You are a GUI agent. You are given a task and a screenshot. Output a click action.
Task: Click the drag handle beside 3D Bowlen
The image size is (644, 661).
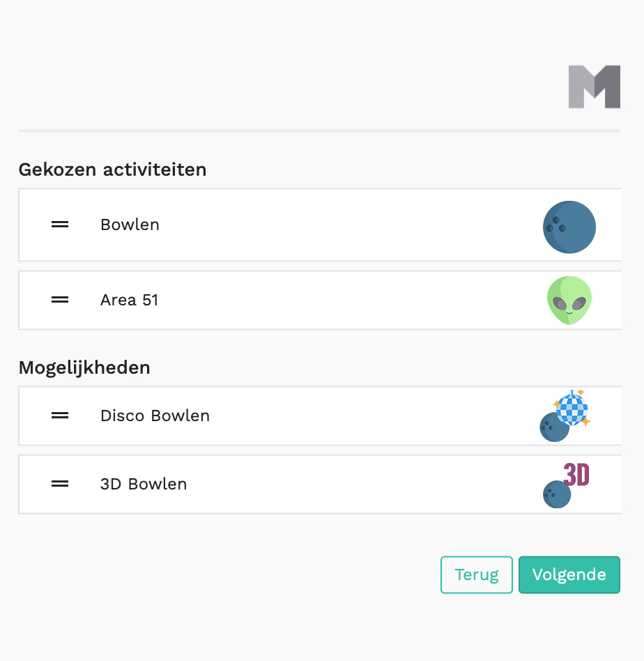point(60,484)
